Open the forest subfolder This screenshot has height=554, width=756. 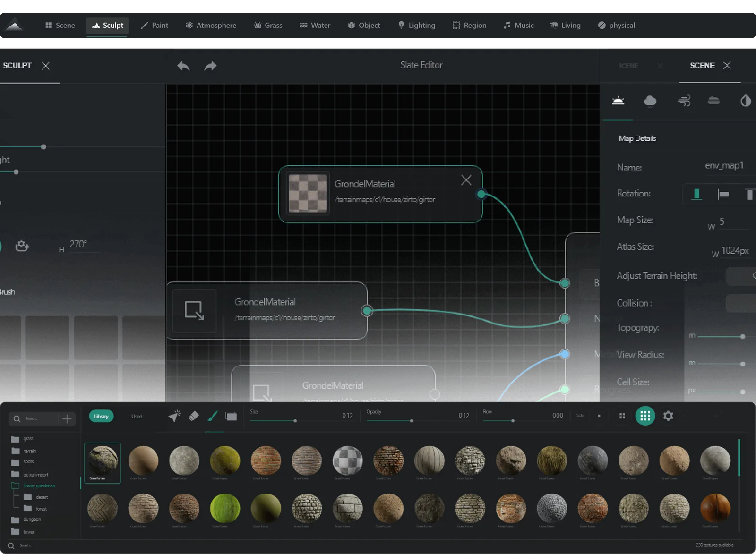click(x=35, y=509)
